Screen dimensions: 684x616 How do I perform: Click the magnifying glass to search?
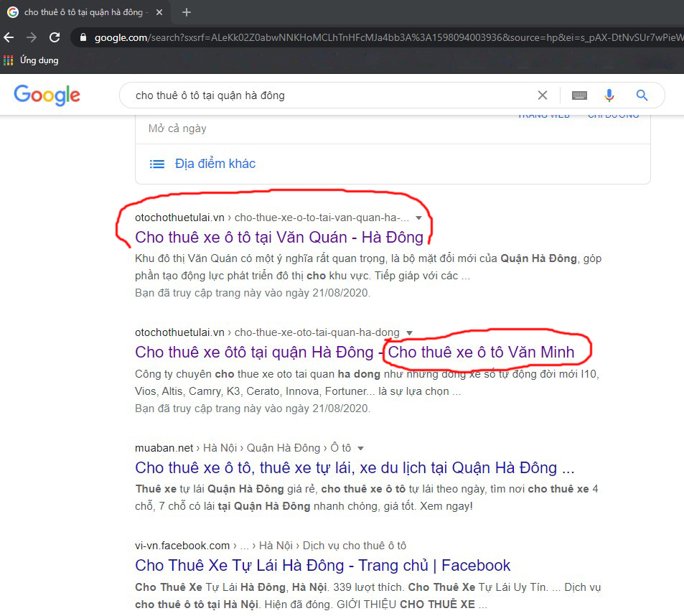click(x=641, y=94)
